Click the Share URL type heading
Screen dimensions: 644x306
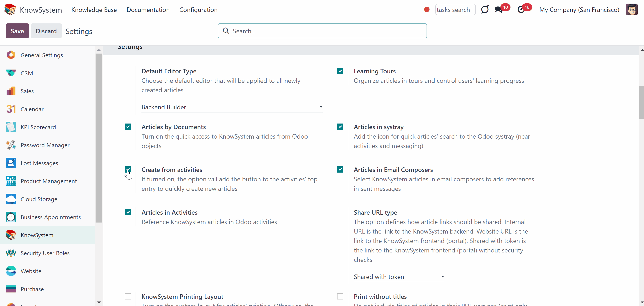375,212
